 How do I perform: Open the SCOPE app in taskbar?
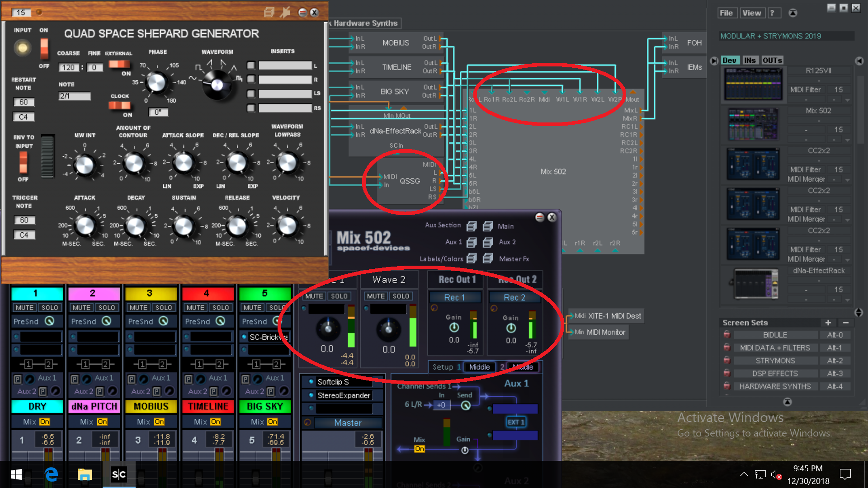(119, 474)
